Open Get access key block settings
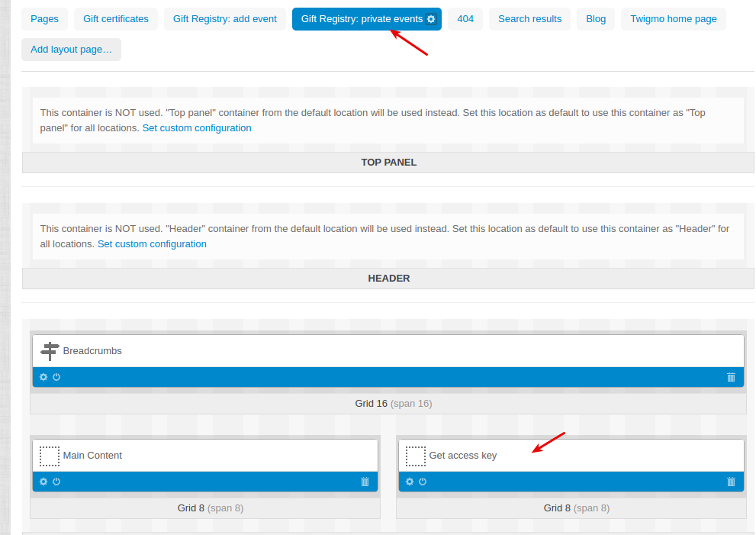This screenshot has width=756, height=535. point(410,482)
